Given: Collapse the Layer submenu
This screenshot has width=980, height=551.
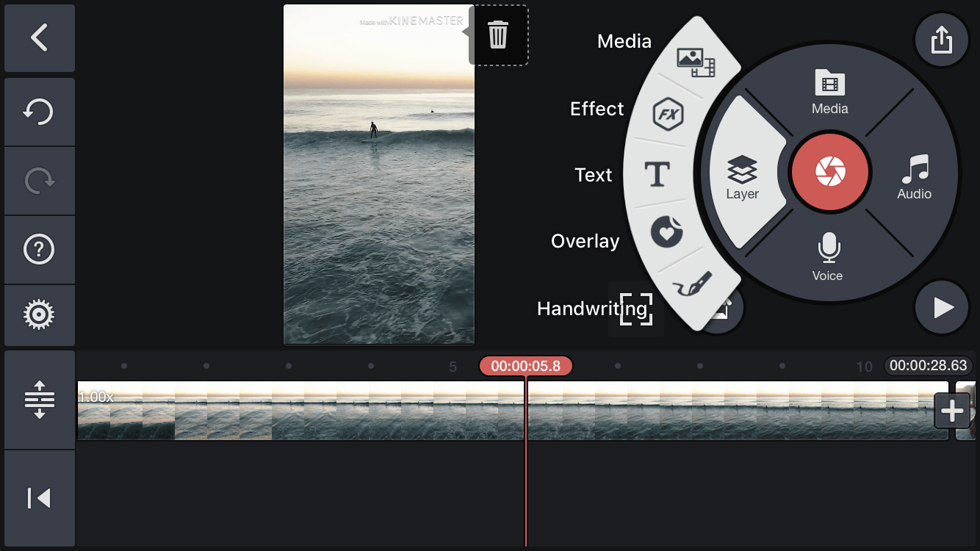Looking at the screenshot, I should [743, 176].
